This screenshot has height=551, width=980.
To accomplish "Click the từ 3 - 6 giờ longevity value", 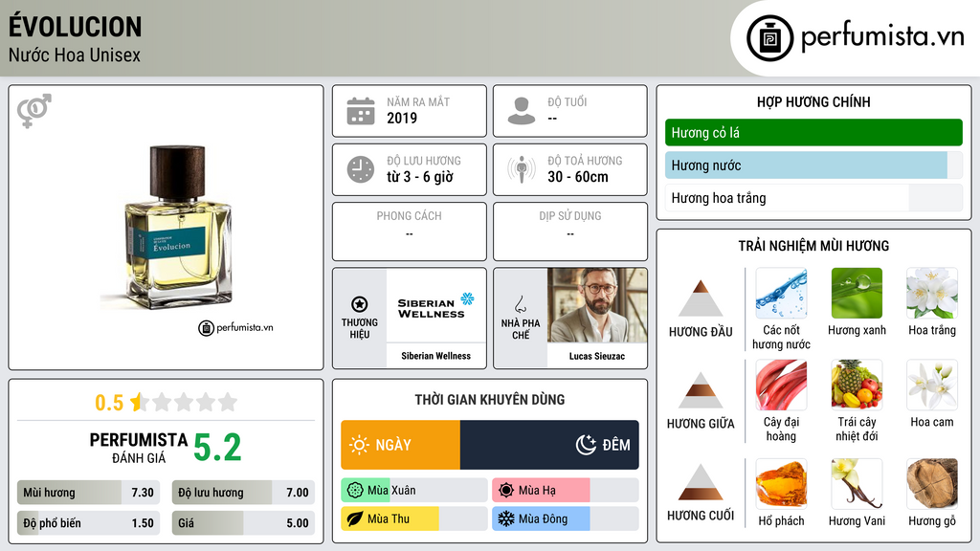I will pyautogui.click(x=419, y=177).
